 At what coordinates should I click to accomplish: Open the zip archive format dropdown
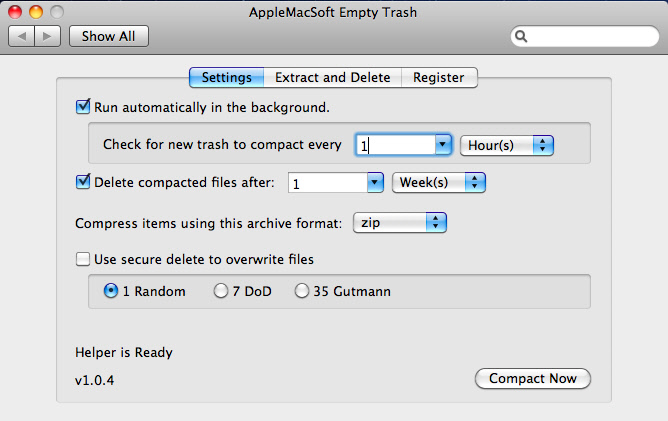point(400,222)
